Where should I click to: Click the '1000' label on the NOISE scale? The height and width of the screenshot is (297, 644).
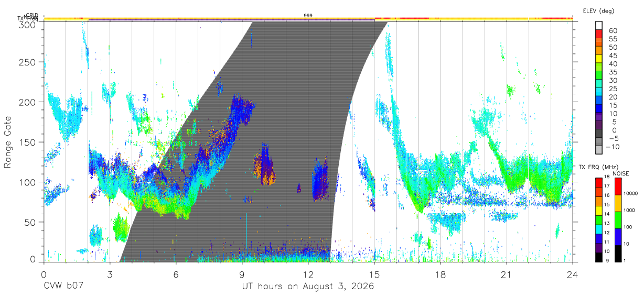click(x=629, y=211)
